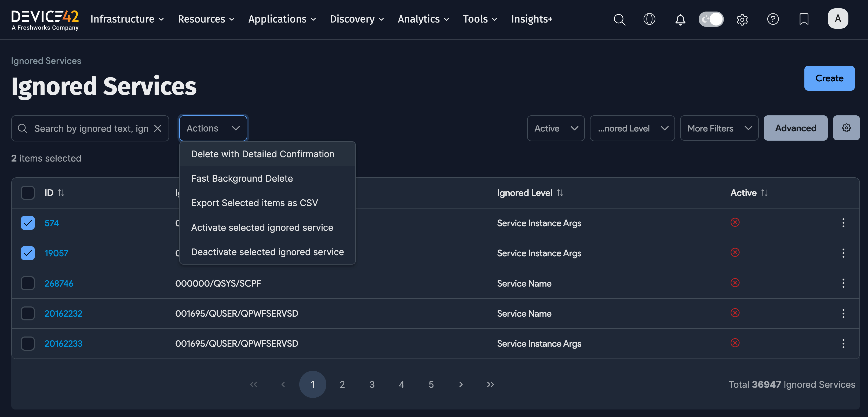Open the header settings gear icon
868x417 pixels.
(x=742, y=19)
